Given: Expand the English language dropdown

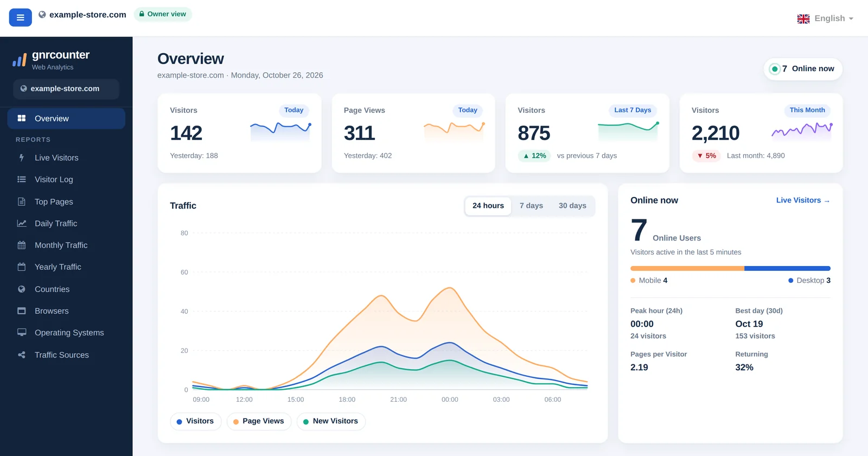Looking at the screenshot, I should (x=825, y=18).
